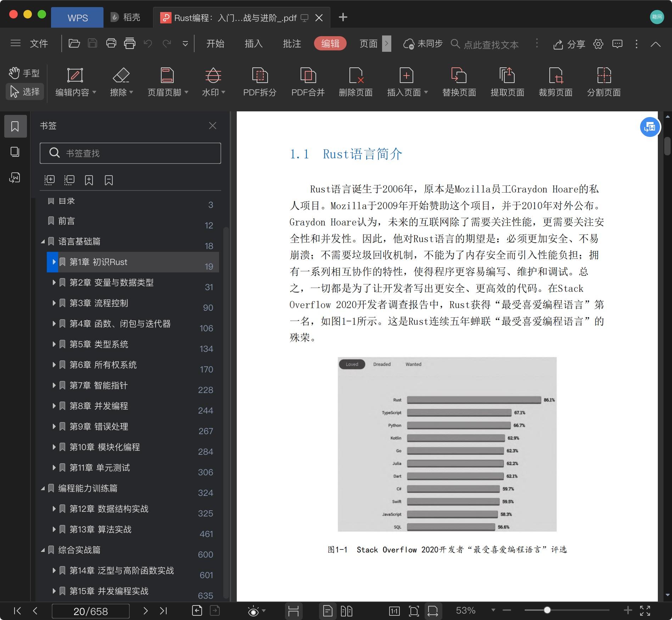
Task: Collapse the 语言基础篇 section
Action: click(43, 242)
